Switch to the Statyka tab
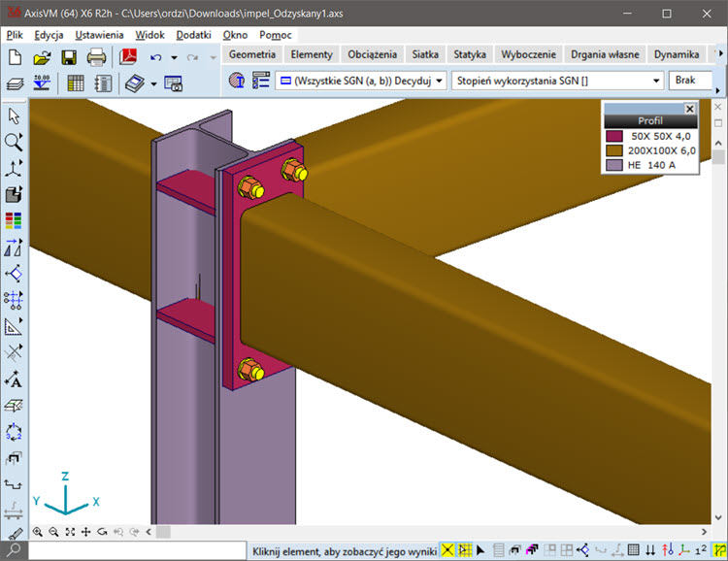This screenshot has height=561, width=728. click(470, 54)
